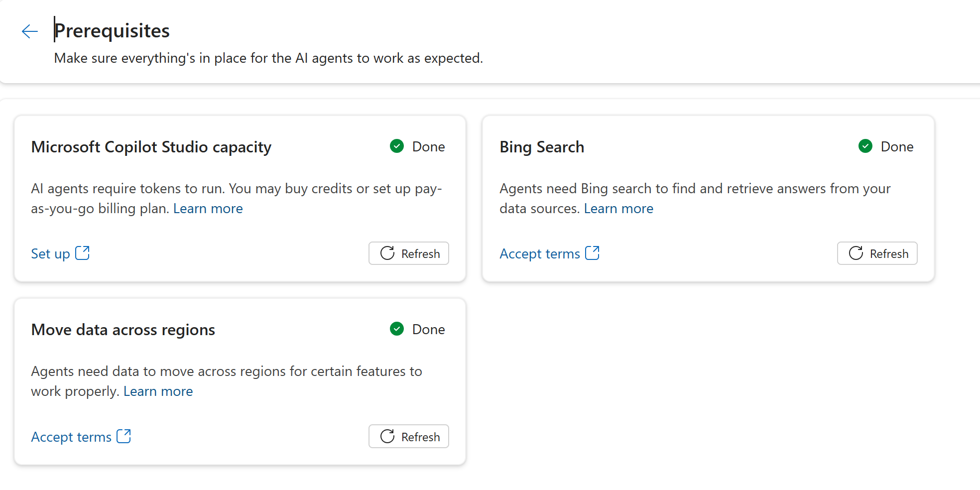
Task: Click the external link icon beside Bing Search Accept terms
Action: tap(592, 253)
